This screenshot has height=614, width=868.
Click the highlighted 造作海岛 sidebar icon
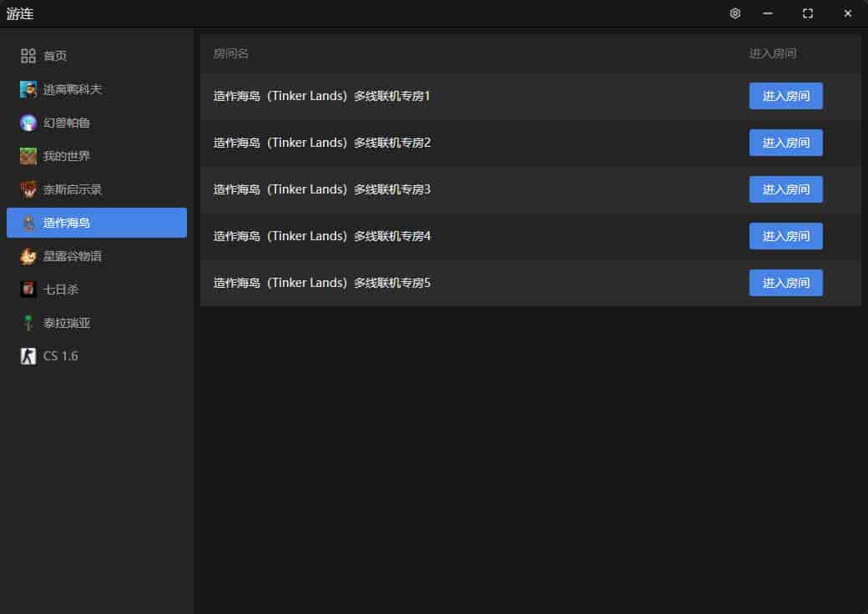tap(28, 223)
